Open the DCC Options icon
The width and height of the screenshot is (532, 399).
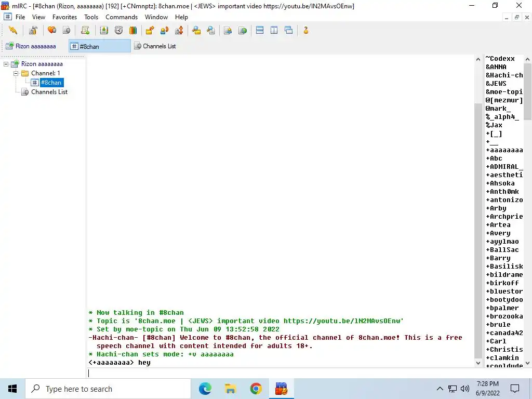pyautogui.click(x=179, y=30)
